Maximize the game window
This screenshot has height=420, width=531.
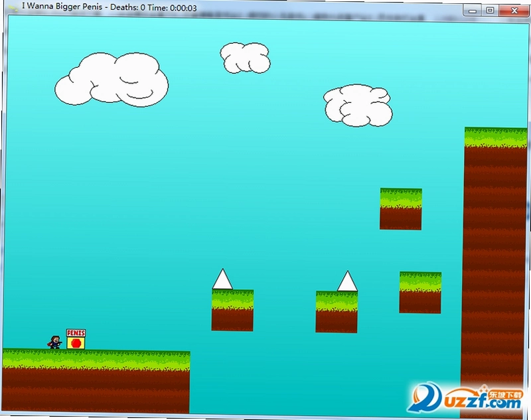click(490, 11)
